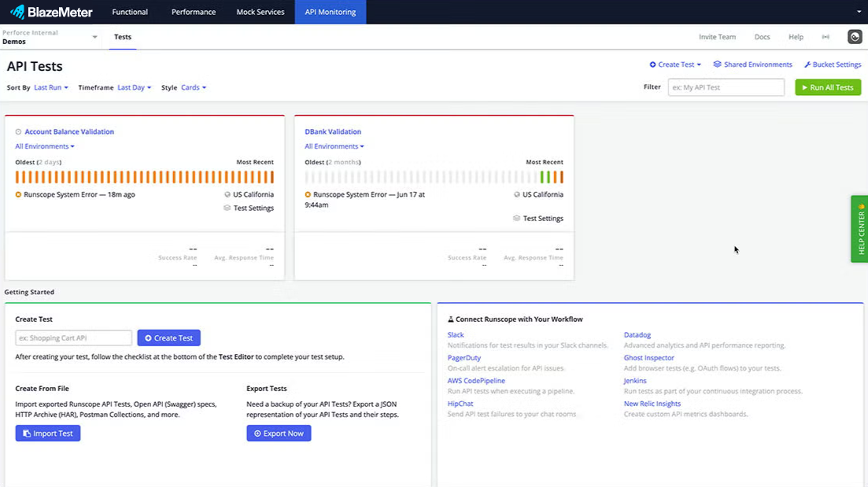This screenshot has height=487, width=868.
Task: Click the Bucket Settings wrench icon
Action: [x=807, y=65]
